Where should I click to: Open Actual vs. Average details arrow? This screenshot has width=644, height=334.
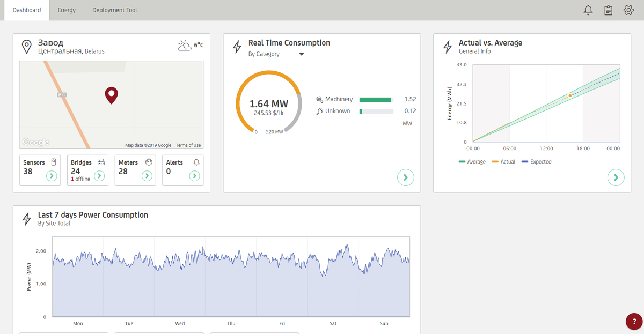tap(616, 177)
